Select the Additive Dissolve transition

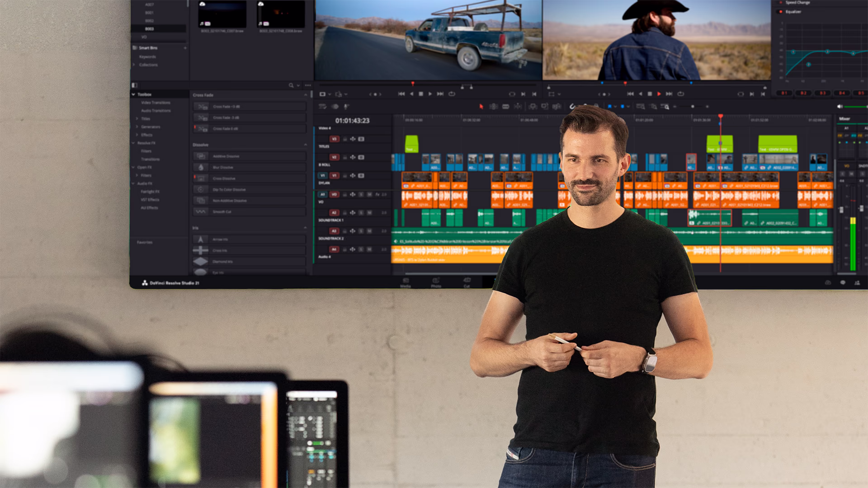coord(250,156)
